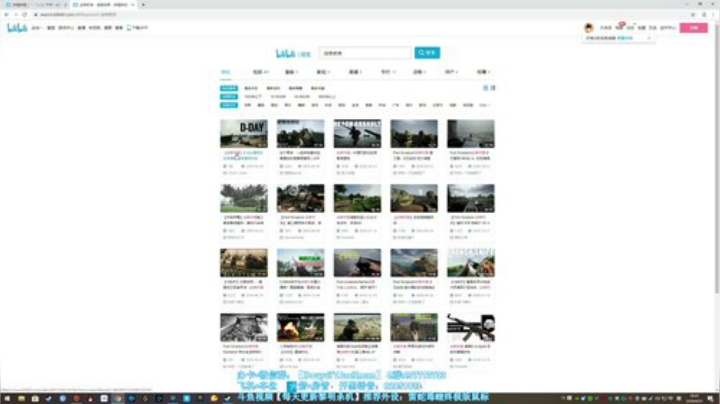The image size is (720, 404).
Task: Open the sepia-toned tanks thumbnail
Action: click(x=244, y=263)
